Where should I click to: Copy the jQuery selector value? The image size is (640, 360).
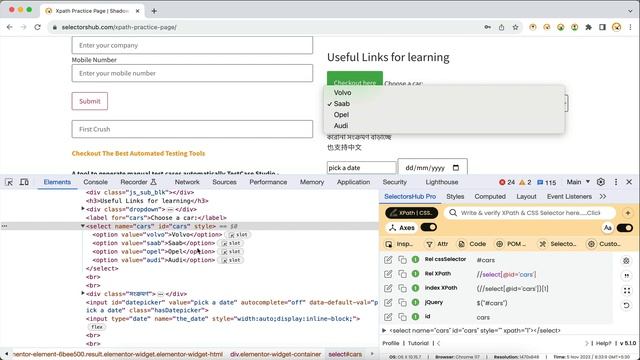pos(402,302)
